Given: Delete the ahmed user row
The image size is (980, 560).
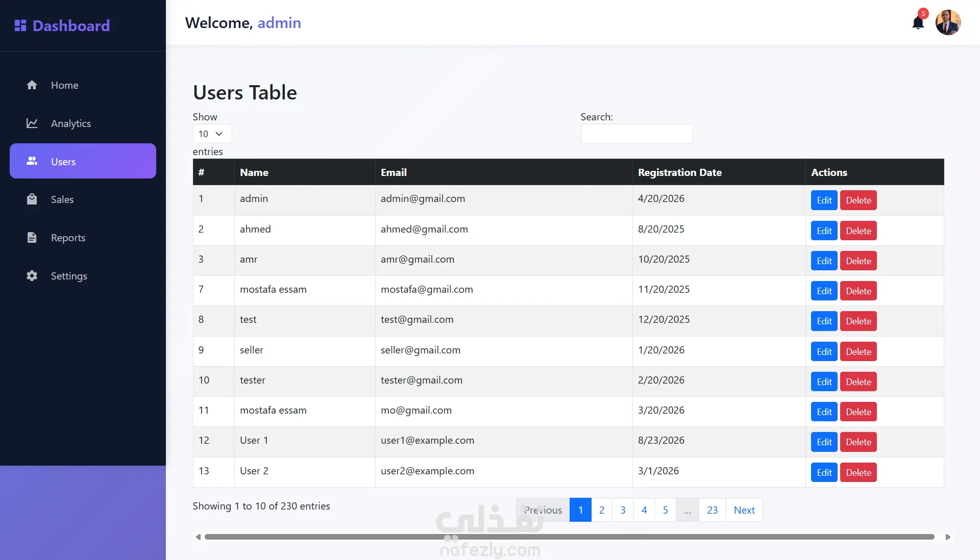Looking at the screenshot, I should (859, 231).
